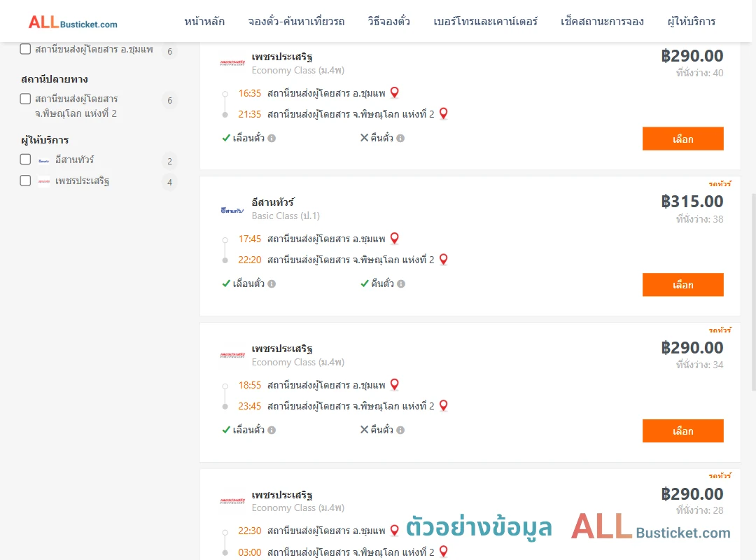
Task: Click the ฿315.00 price text
Action: [692, 201]
